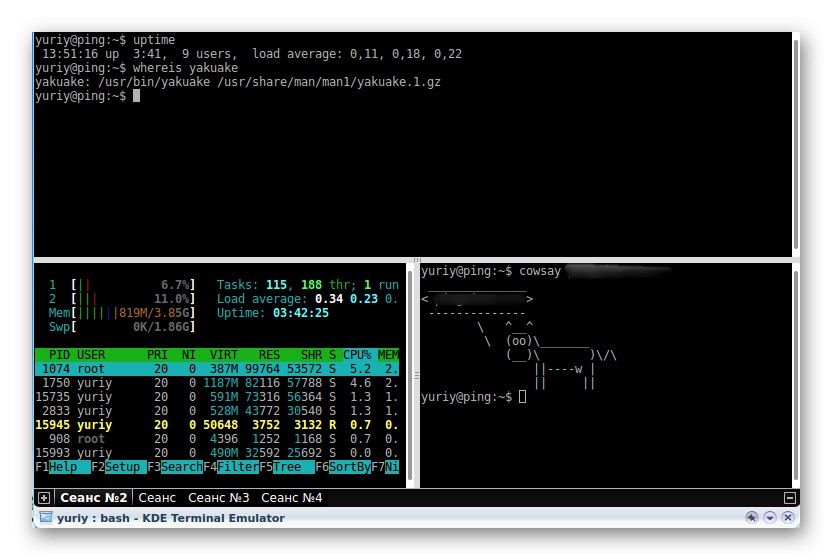Click the uptime output line with load average
The width and height of the screenshot is (832, 560).
[252, 54]
